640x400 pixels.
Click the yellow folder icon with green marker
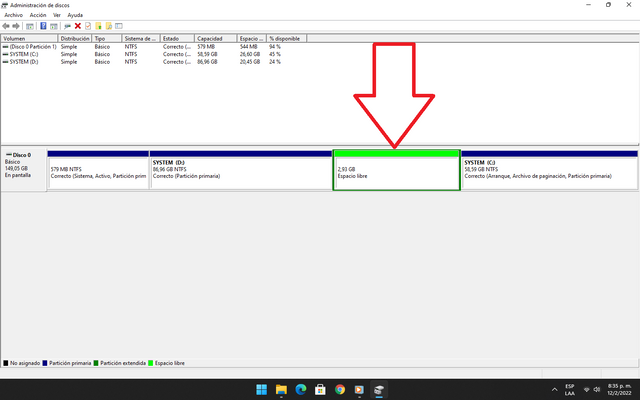(98, 26)
